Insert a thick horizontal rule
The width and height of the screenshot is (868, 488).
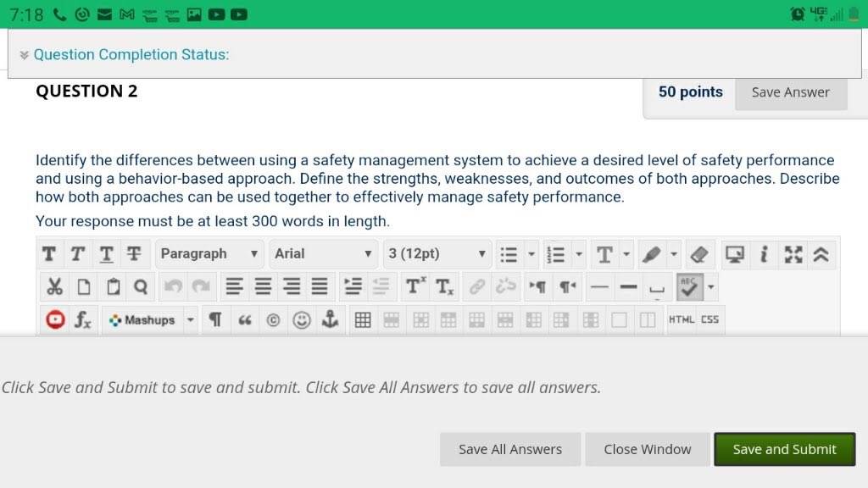[628, 286]
